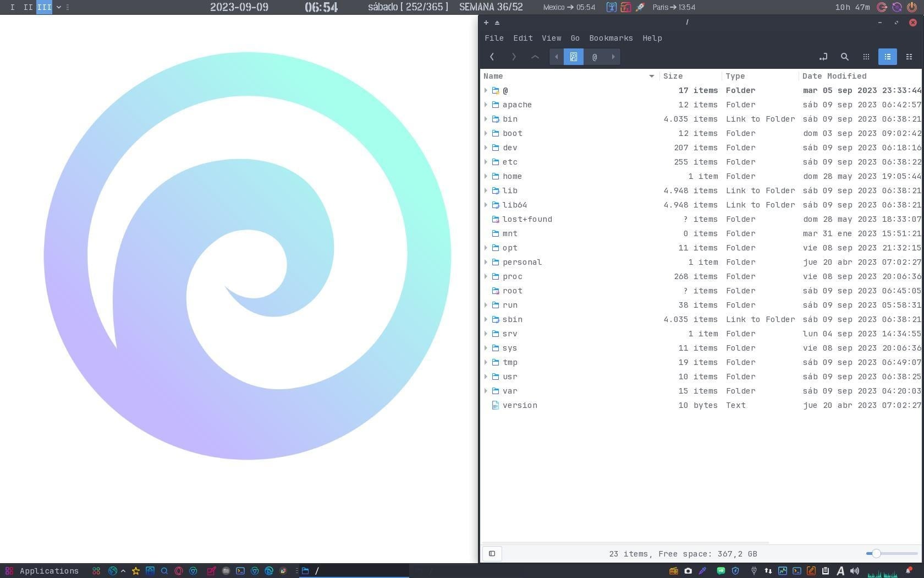Viewport: 924px width, 578px height.
Task: Sort files by the Type column
Action: pos(760,76)
